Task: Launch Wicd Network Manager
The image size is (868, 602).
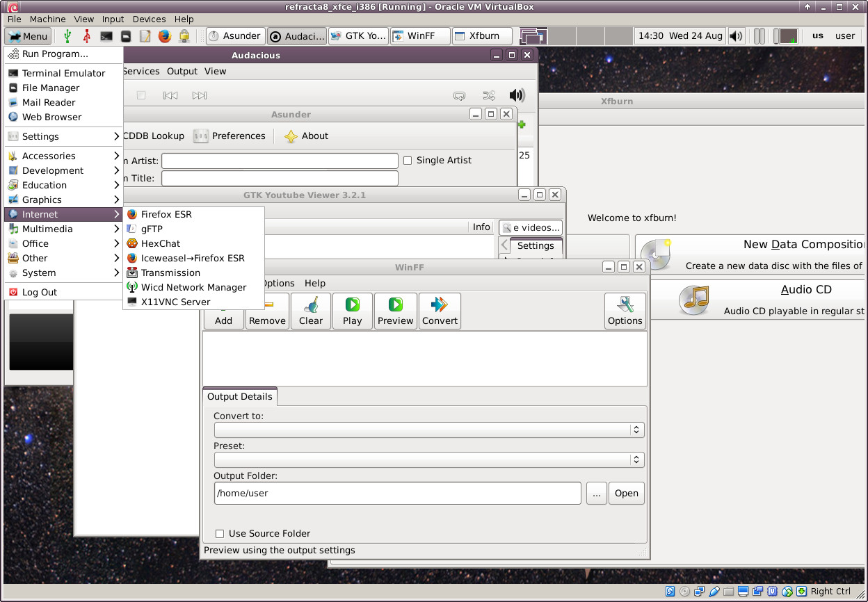Action: 193,287
